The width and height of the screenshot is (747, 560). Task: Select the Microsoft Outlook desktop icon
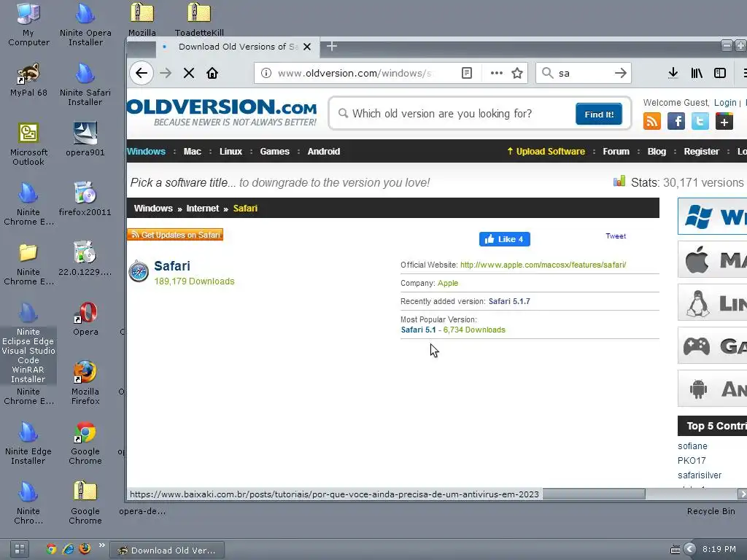point(28,144)
